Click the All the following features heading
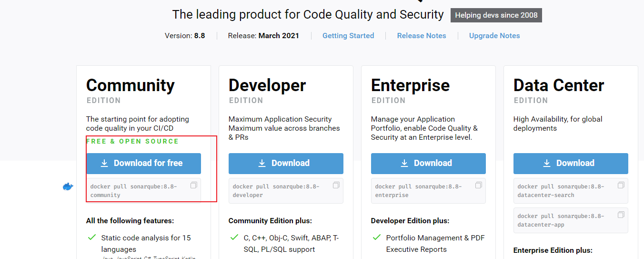Image resolution: width=644 pixels, height=259 pixels. tap(130, 221)
